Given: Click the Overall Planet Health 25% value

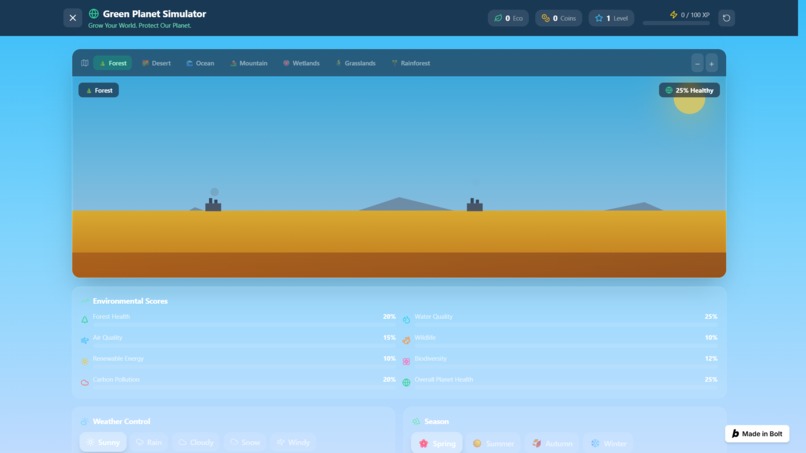Looking at the screenshot, I should (711, 379).
